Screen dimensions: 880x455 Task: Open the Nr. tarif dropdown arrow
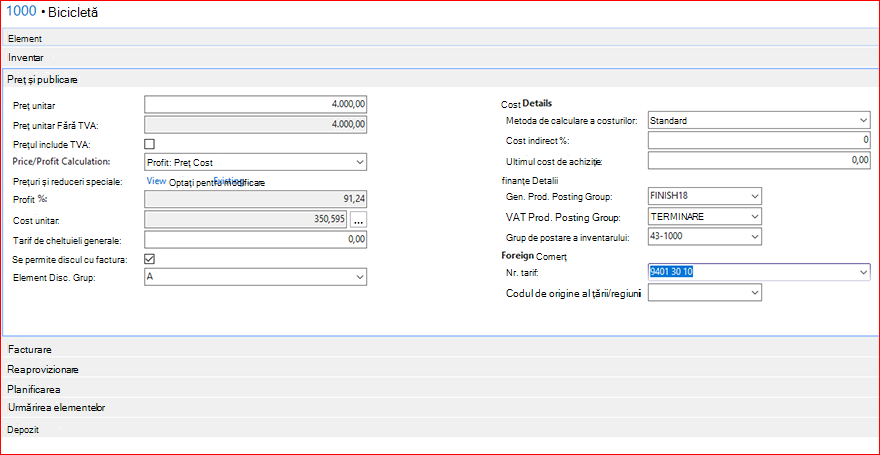click(863, 272)
